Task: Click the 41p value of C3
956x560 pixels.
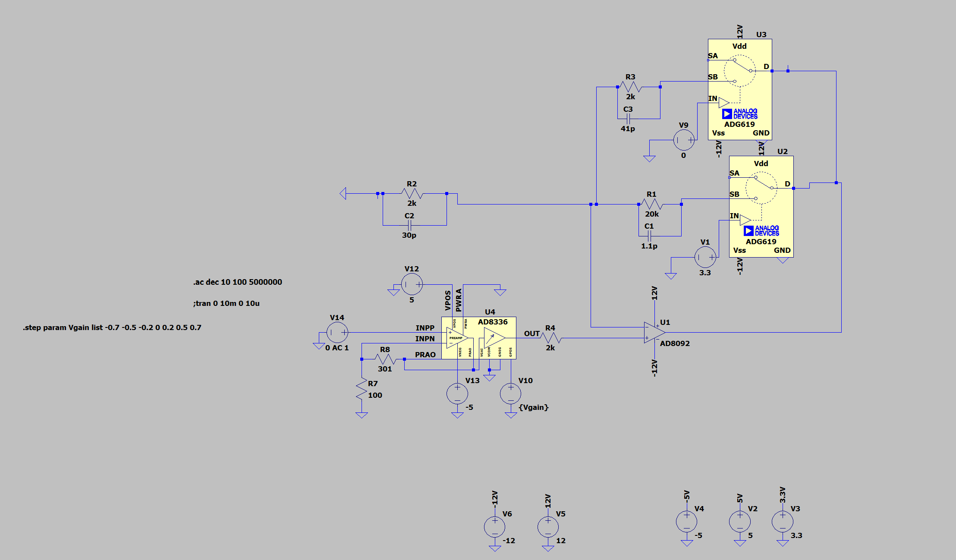Action: coord(628,129)
